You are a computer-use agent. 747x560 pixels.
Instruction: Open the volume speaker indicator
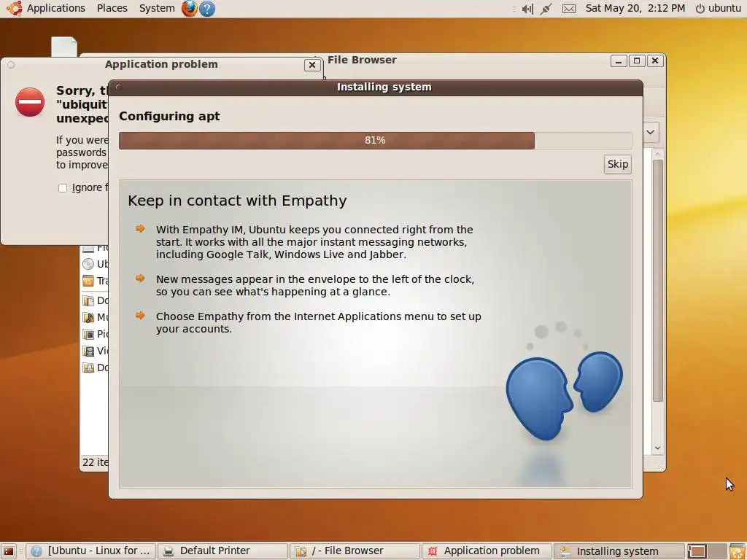pos(527,9)
